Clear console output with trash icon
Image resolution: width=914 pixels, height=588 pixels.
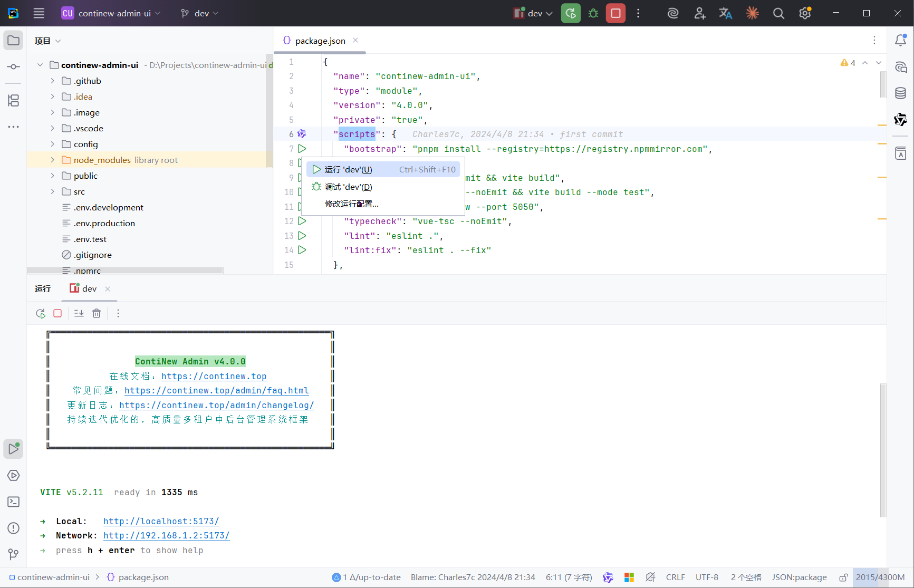pos(97,313)
